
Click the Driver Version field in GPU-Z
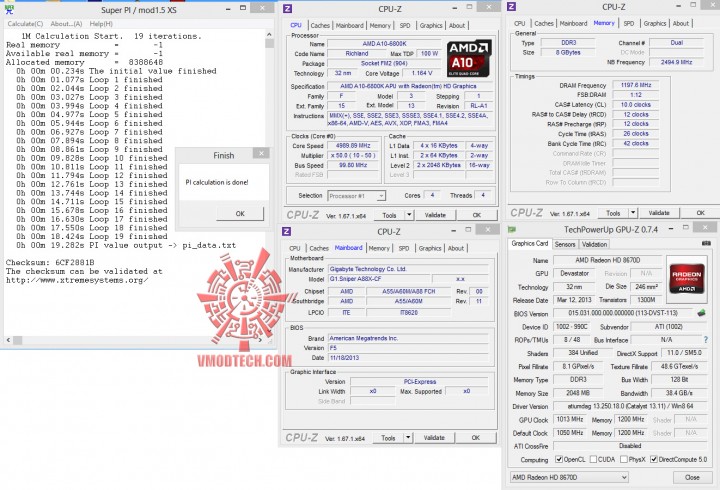630,406
